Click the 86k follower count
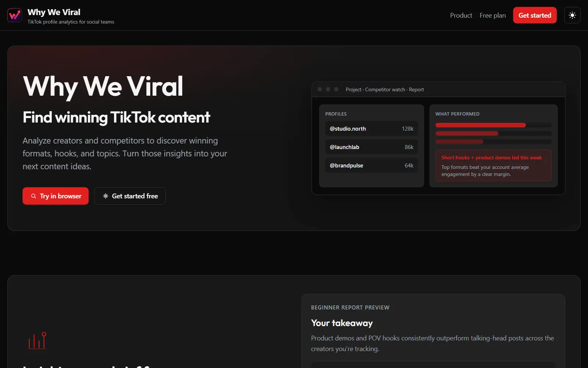 (x=409, y=147)
